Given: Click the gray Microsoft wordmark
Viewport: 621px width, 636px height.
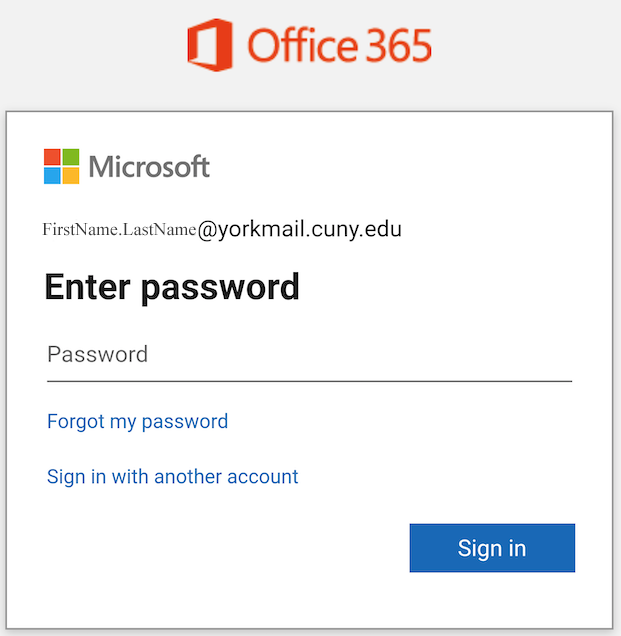Looking at the screenshot, I should coord(149,167).
